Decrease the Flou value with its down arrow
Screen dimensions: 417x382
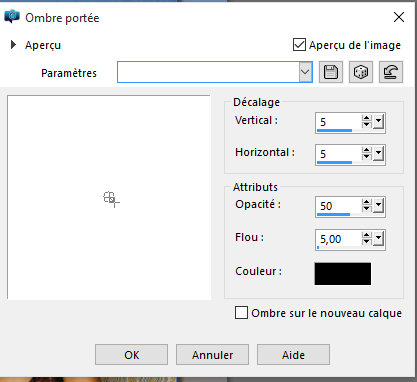[367, 242]
